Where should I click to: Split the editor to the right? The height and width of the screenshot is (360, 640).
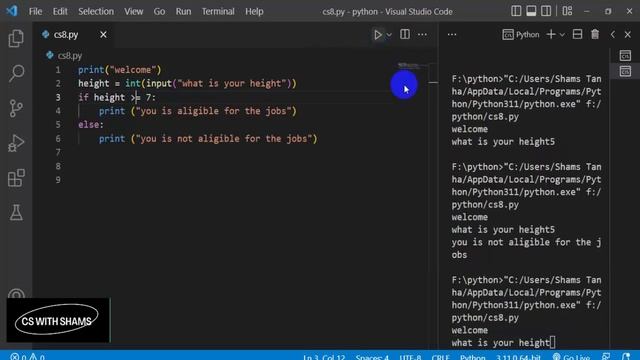[404, 34]
